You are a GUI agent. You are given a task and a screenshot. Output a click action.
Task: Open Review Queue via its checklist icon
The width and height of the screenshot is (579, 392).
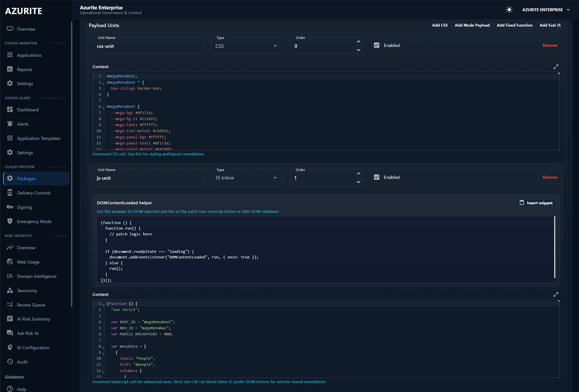click(x=10, y=305)
